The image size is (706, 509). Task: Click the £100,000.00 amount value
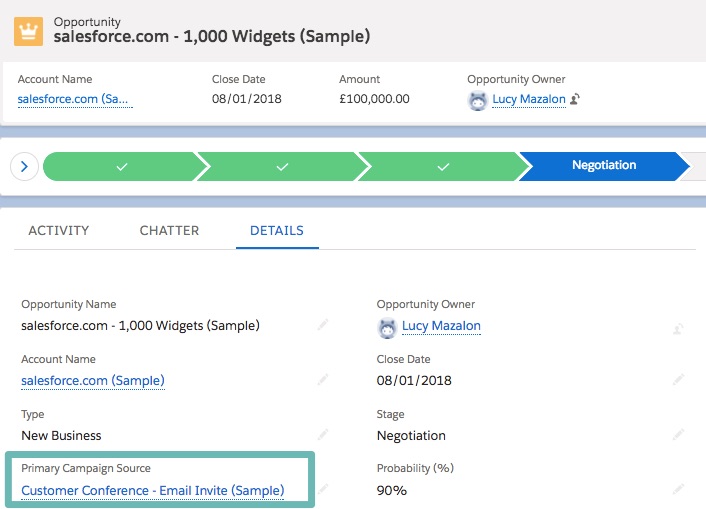(x=374, y=99)
